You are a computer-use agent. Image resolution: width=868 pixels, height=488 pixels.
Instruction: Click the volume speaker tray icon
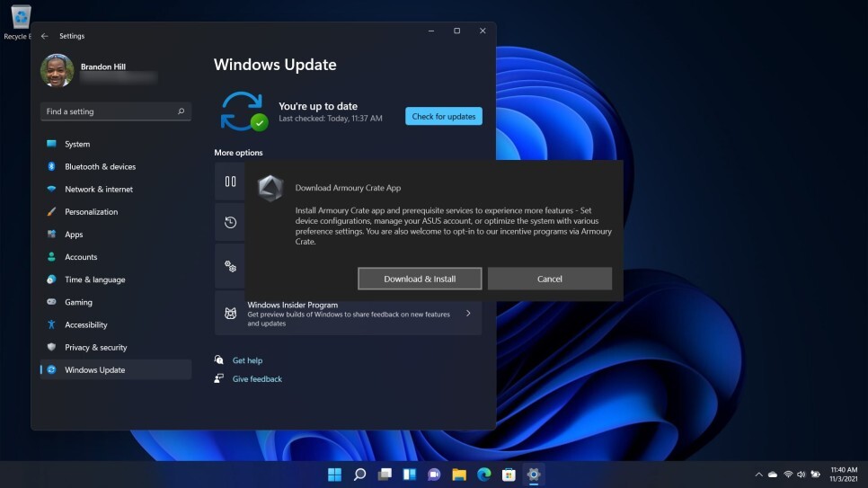pos(801,475)
